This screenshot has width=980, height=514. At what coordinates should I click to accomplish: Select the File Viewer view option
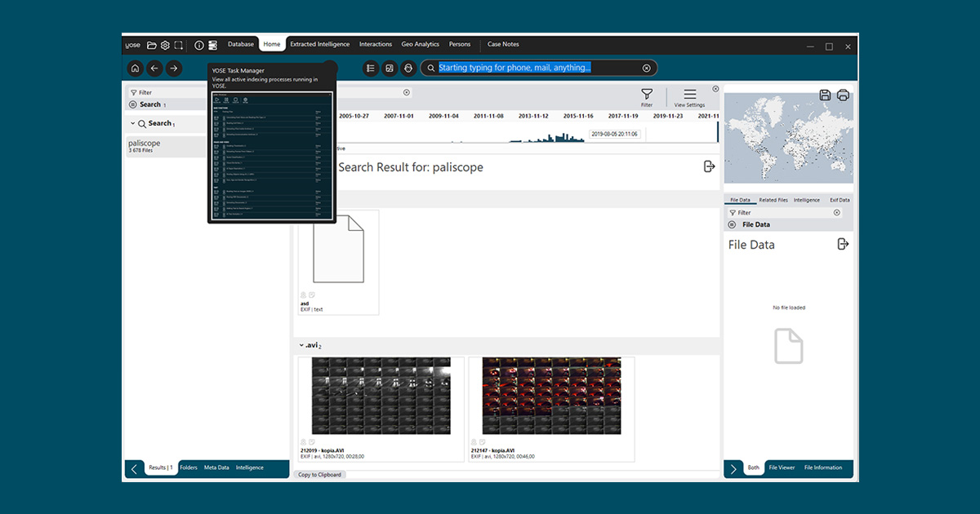[782, 467]
